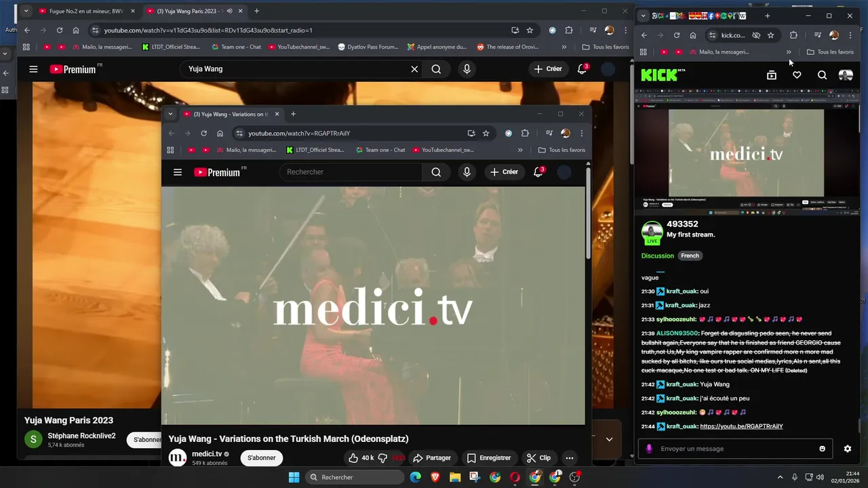Open Kick user avatar menu
Viewport: 868px width, 488px height.
coord(846,75)
